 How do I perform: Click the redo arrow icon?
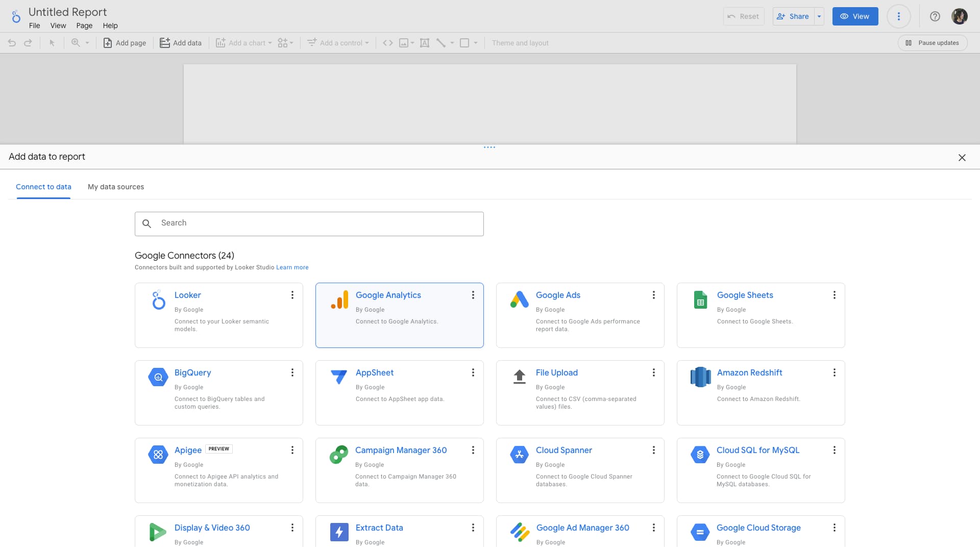click(x=28, y=43)
